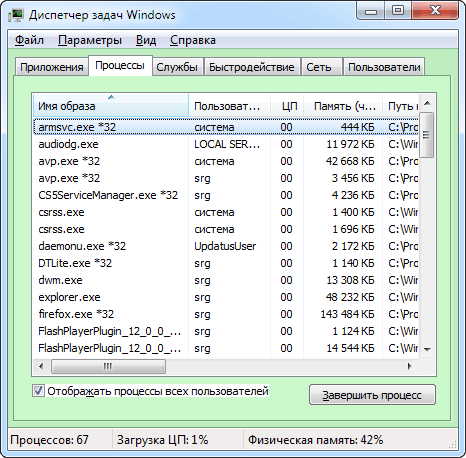The height and width of the screenshot is (458, 466).
Task: Click the vertical scrollbar up arrow
Action: click(x=427, y=103)
